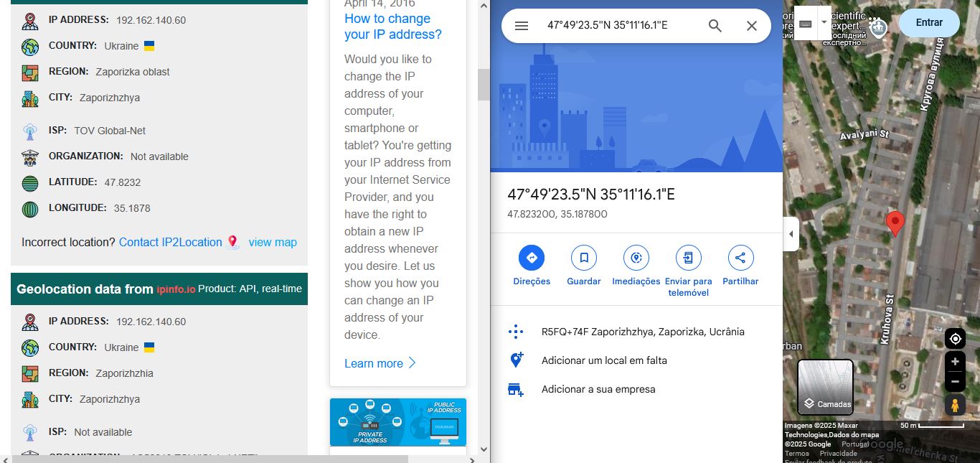Click the scientific expert place marker icon

(879, 27)
